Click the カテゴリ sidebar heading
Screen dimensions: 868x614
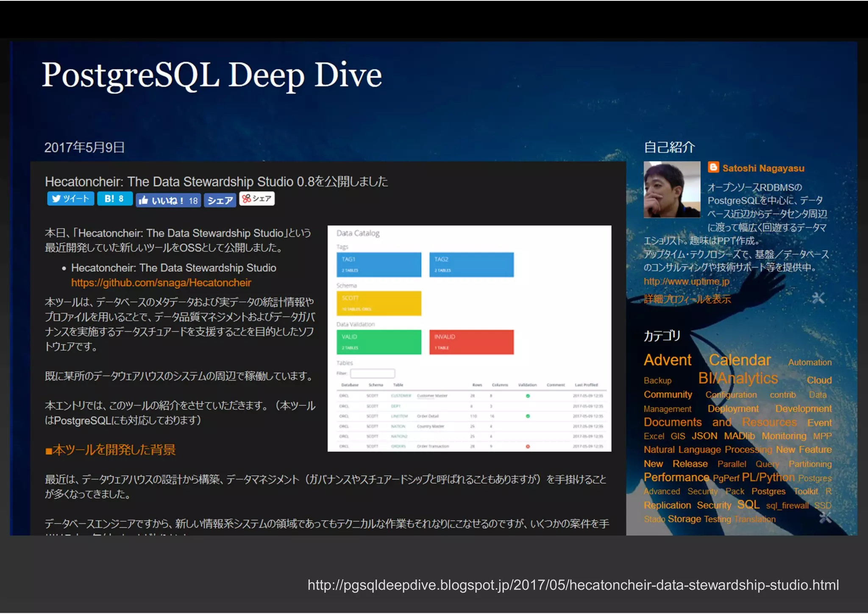click(662, 336)
